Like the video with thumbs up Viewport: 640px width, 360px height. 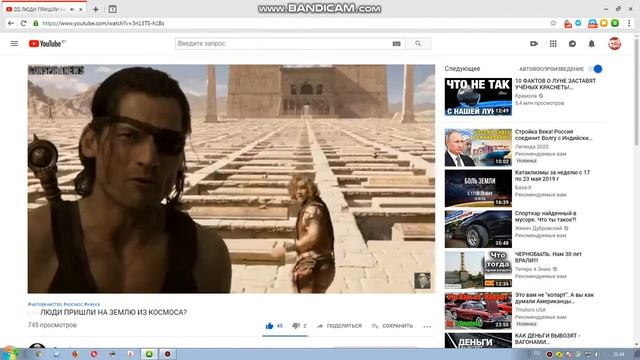[x=269, y=326]
